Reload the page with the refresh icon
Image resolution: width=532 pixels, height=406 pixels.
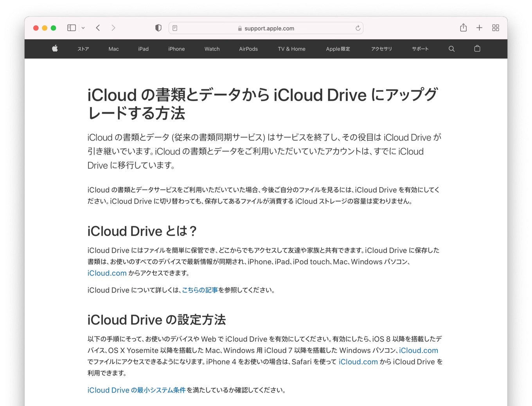(358, 28)
